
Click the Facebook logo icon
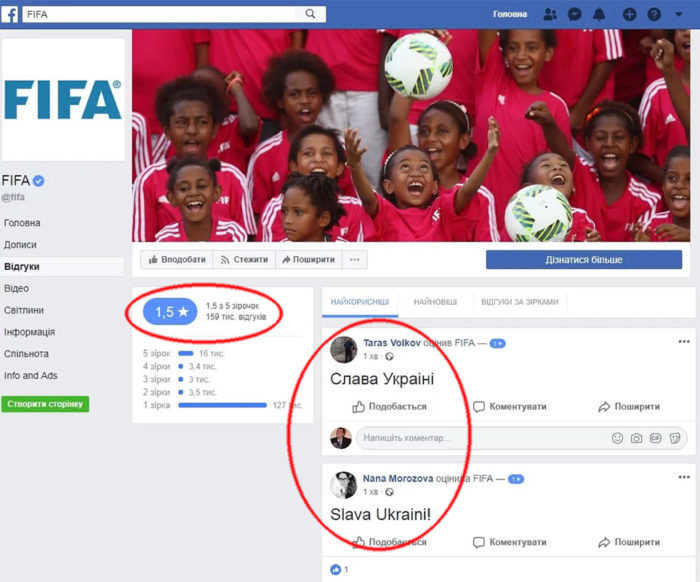tap(9, 14)
